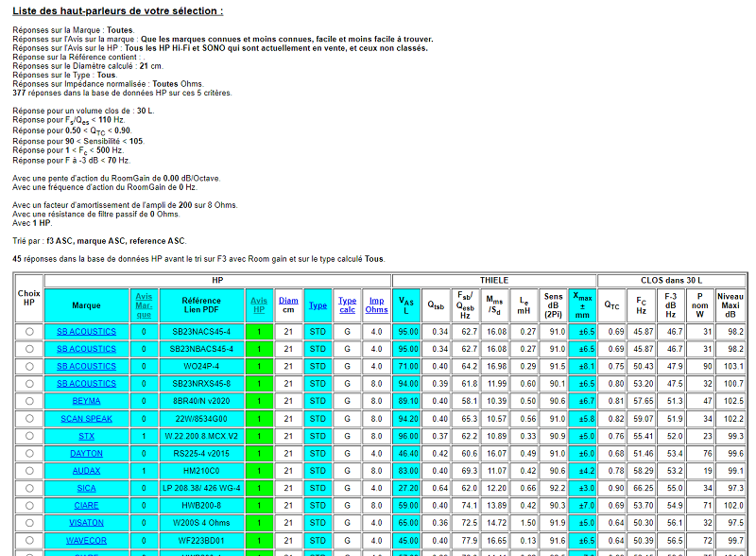Sort table by Diam cm header
The height and width of the screenshot is (556, 756).
(288, 301)
